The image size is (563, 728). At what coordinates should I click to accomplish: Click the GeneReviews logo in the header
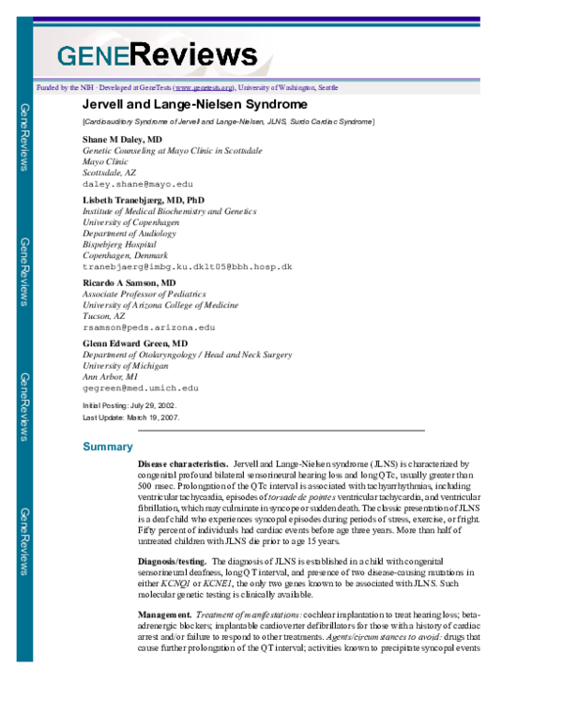click(157, 55)
